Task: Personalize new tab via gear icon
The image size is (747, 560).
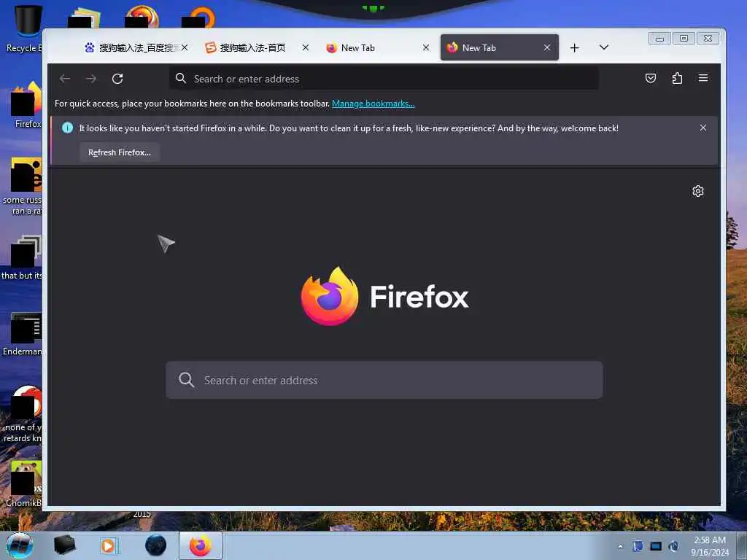Action: pos(698,191)
